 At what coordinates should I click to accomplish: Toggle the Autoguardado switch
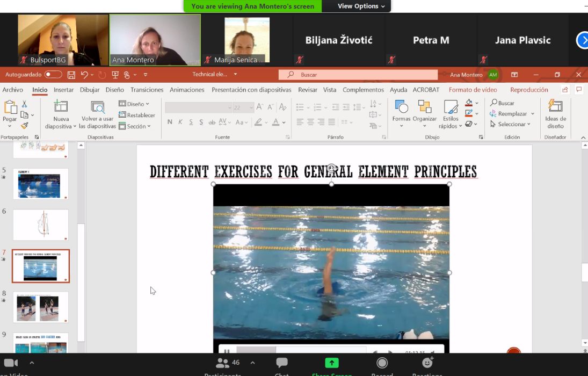pyautogui.click(x=53, y=75)
